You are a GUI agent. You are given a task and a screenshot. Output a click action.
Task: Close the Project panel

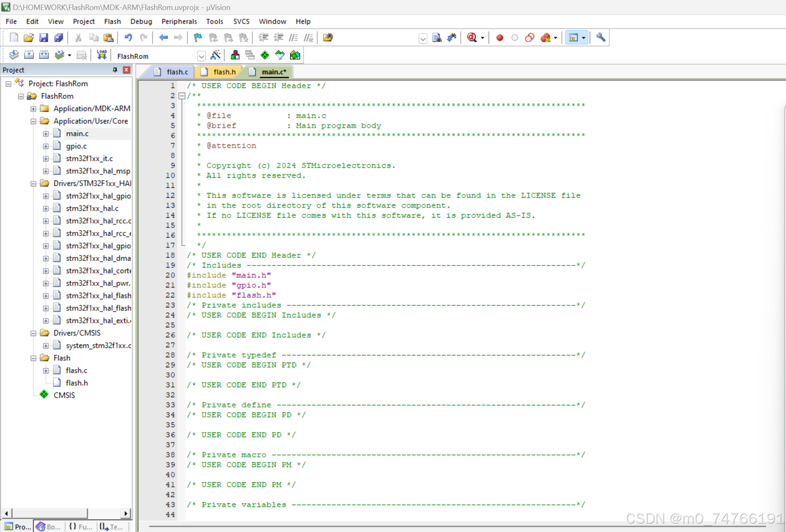tap(126, 70)
